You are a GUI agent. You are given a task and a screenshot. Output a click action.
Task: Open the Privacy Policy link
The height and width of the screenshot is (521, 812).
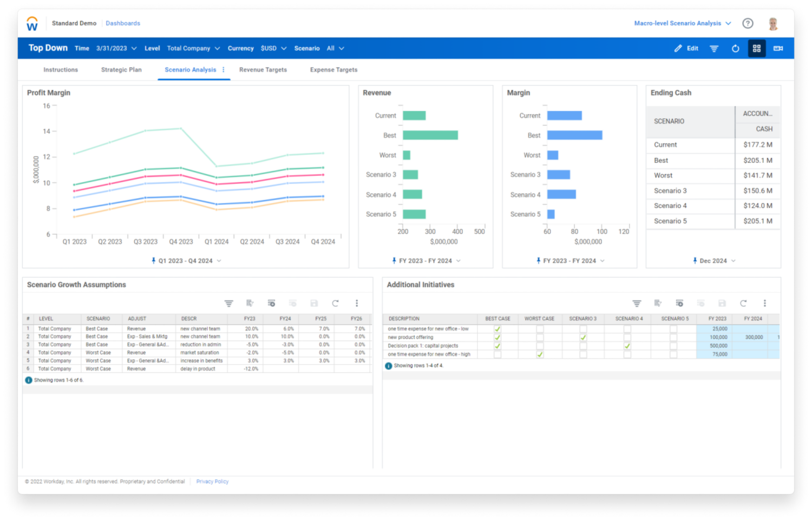click(x=212, y=482)
